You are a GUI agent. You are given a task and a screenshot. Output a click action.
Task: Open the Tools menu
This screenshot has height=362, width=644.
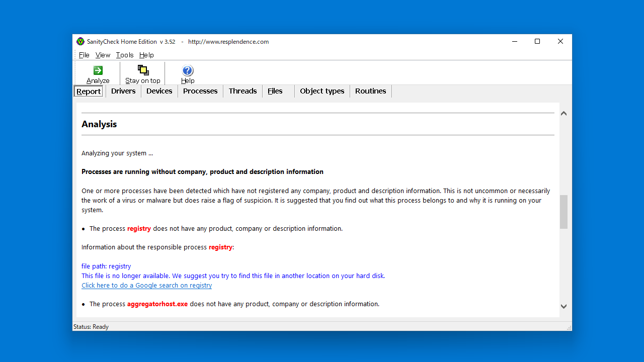click(x=125, y=55)
